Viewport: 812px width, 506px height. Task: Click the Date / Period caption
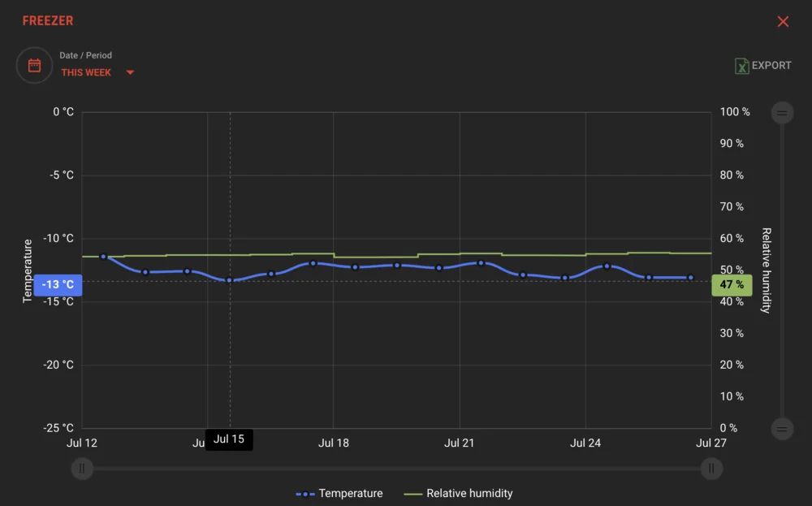tap(85, 55)
